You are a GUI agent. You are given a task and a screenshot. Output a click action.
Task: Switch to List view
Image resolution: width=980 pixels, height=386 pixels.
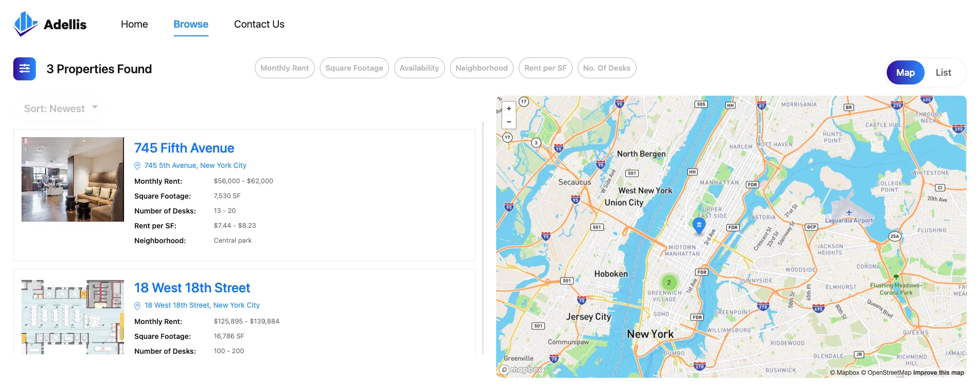pos(943,73)
